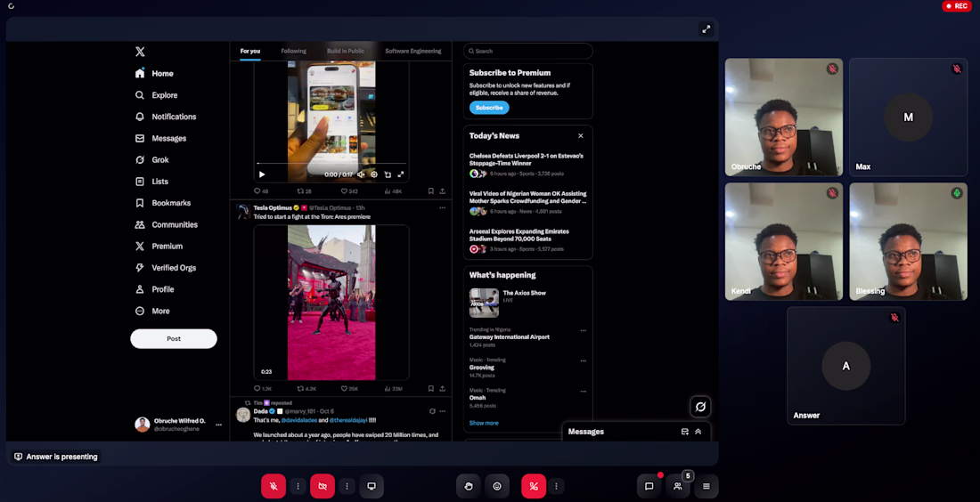Open the emoji reactions button

(497, 486)
